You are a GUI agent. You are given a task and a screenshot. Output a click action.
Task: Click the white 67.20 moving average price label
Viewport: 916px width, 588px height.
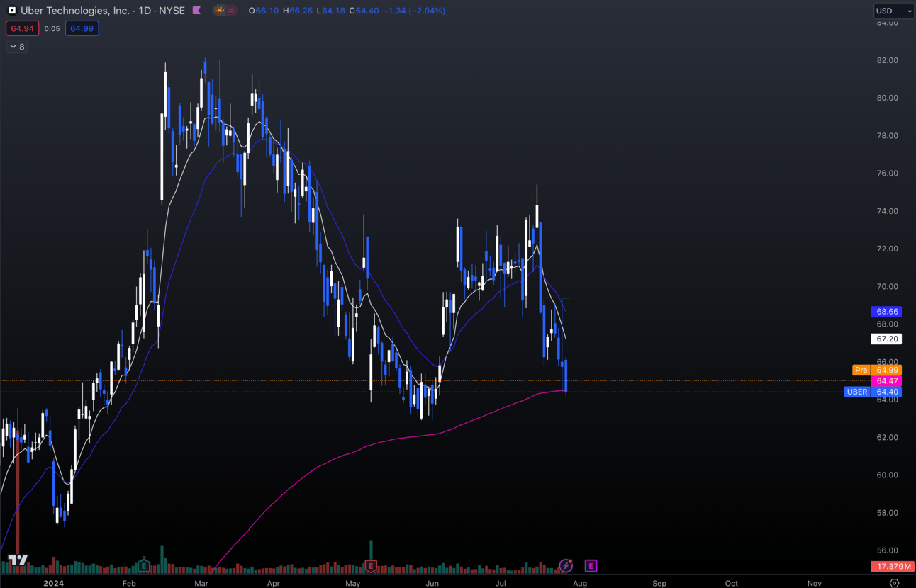tap(887, 339)
